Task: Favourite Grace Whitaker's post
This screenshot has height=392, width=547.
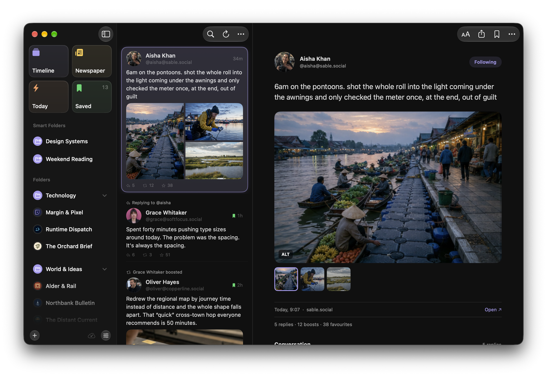Action: [165, 255]
